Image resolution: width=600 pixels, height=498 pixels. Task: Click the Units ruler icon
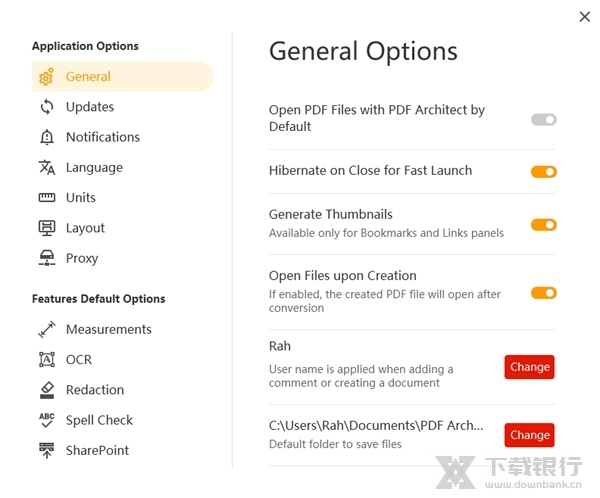47,198
